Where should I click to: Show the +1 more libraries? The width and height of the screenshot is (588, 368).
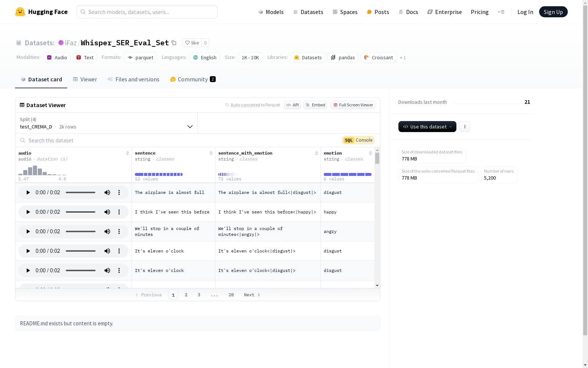pos(403,57)
